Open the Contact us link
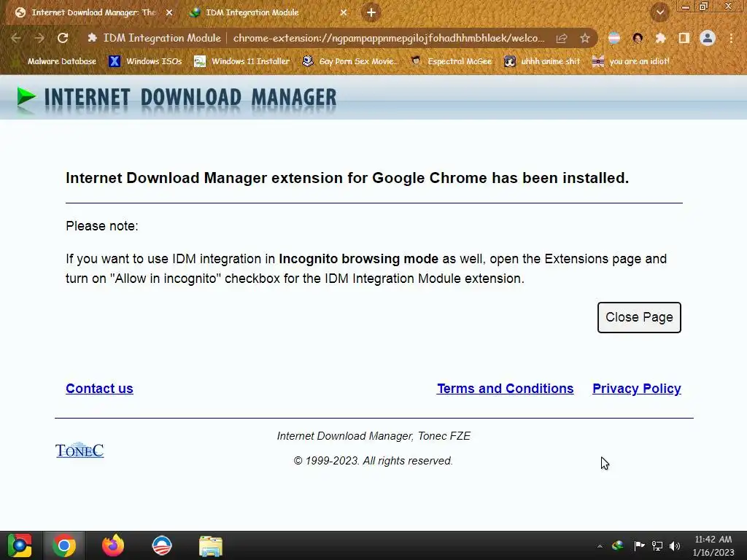747x560 pixels. tap(99, 389)
